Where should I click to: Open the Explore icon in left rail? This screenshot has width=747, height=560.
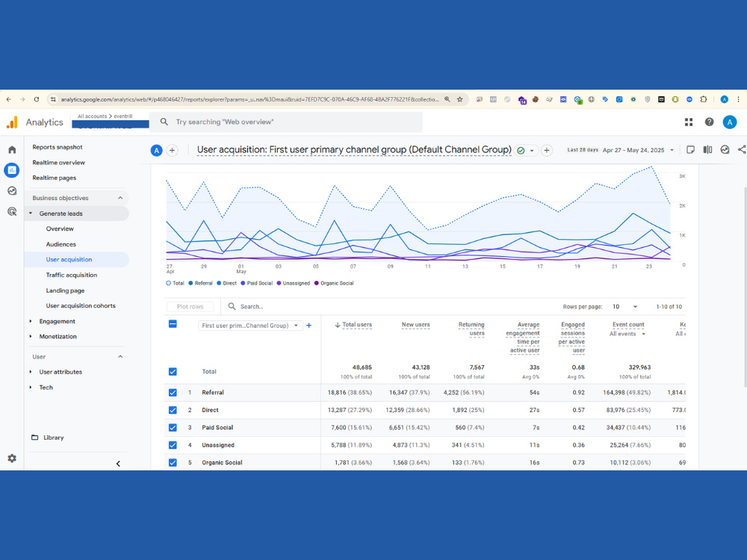pos(12,191)
